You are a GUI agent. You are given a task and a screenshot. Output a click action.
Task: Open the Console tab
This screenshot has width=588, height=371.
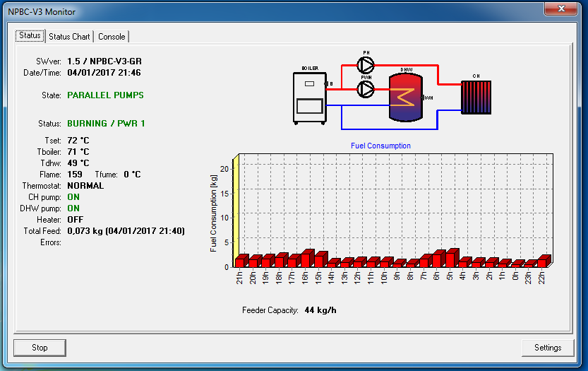point(112,37)
